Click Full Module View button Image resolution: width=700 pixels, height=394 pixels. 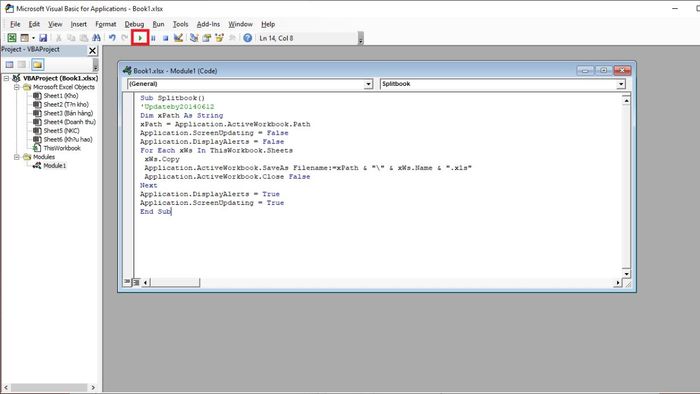click(137, 282)
